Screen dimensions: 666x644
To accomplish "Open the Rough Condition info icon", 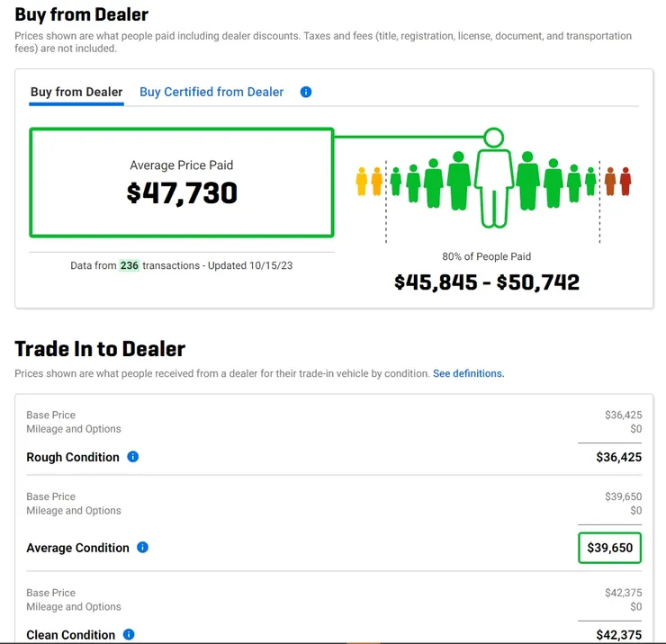I will click(133, 457).
